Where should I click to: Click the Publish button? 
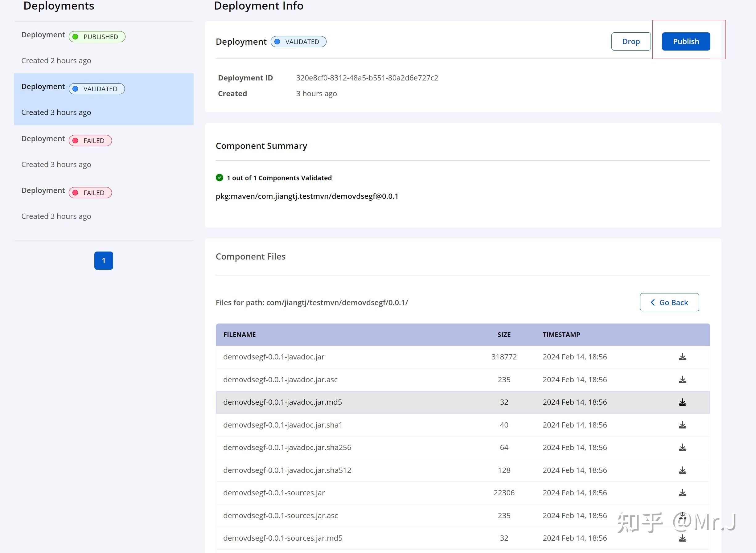(686, 42)
